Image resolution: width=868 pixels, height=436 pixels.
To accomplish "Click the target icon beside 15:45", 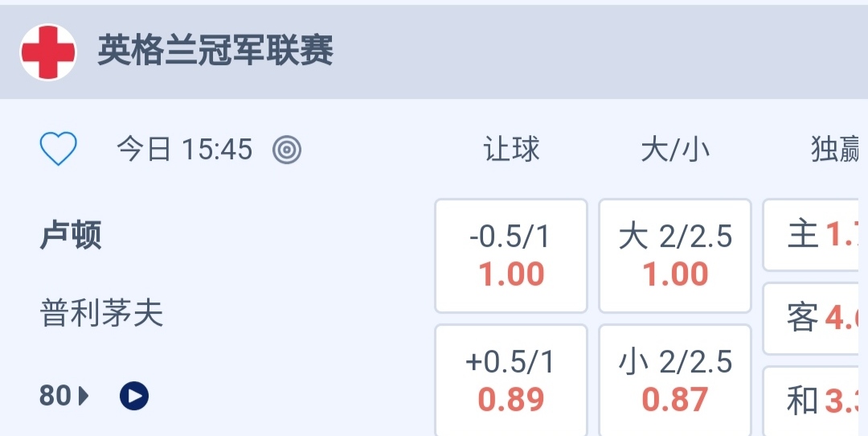I will 287,150.
